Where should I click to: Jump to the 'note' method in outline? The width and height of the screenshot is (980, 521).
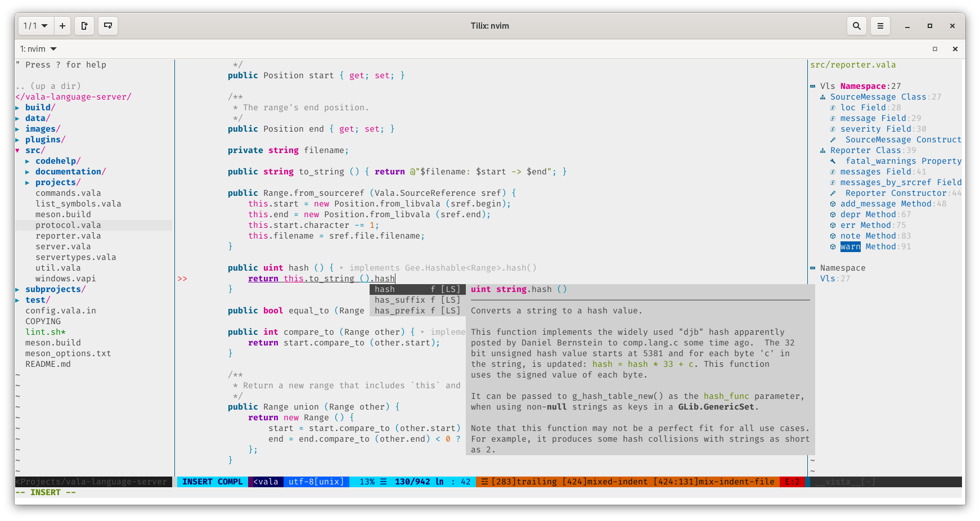[850, 236]
